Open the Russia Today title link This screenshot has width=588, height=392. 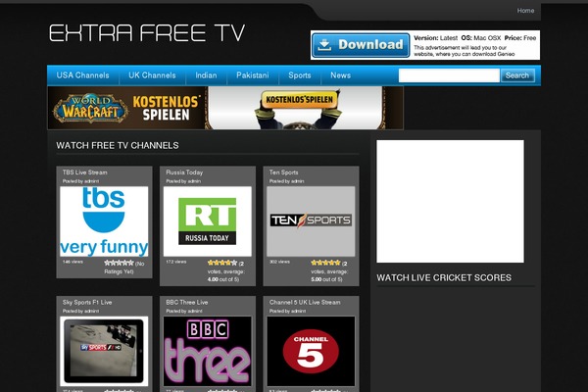pos(184,172)
